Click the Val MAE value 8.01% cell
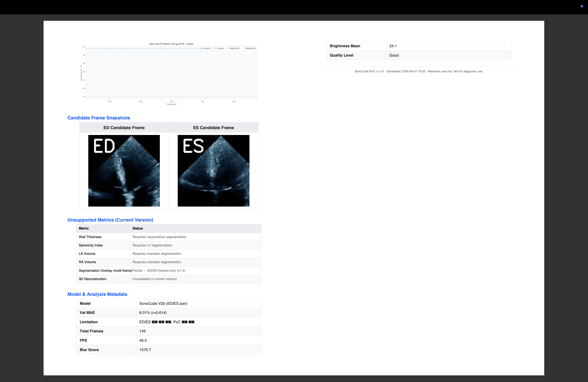This screenshot has width=588, height=382. point(199,313)
